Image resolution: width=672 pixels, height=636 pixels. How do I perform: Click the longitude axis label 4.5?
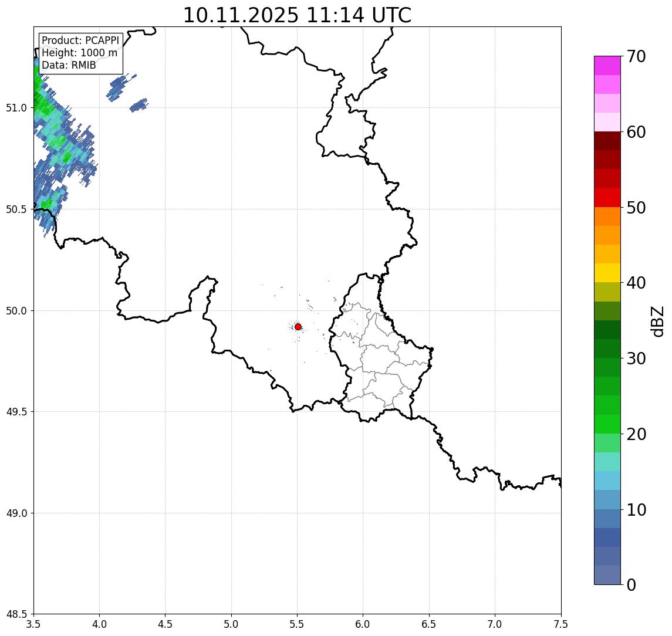click(x=166, y=624)
